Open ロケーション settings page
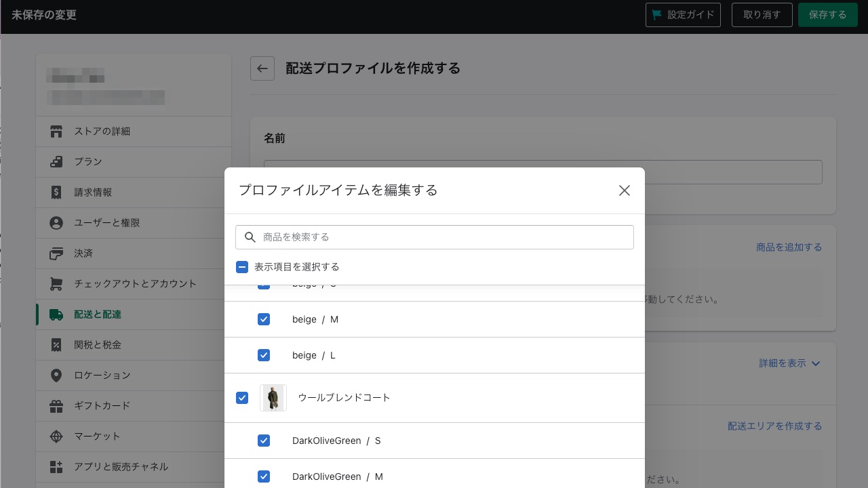868x488 pixels. [x=134, y=375]
